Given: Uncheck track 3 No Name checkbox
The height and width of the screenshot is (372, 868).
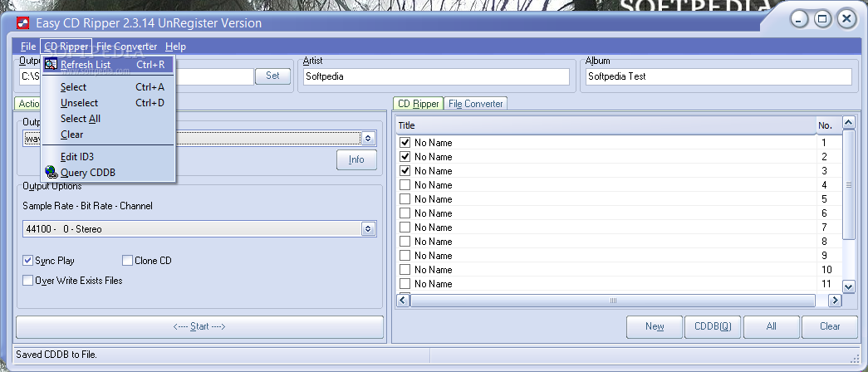Looking at the screenshot, I should point(405,170).
